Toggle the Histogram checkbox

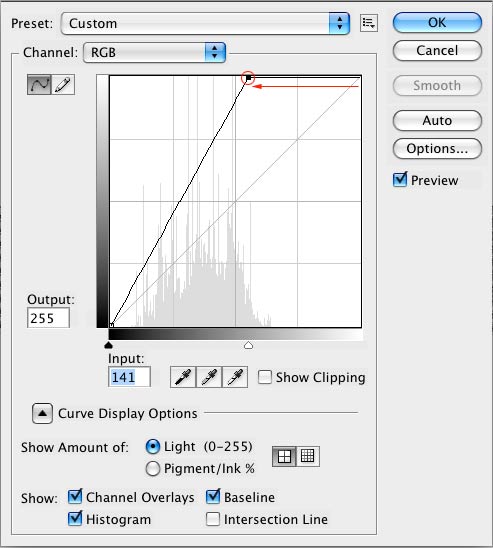tap(75, 519)
